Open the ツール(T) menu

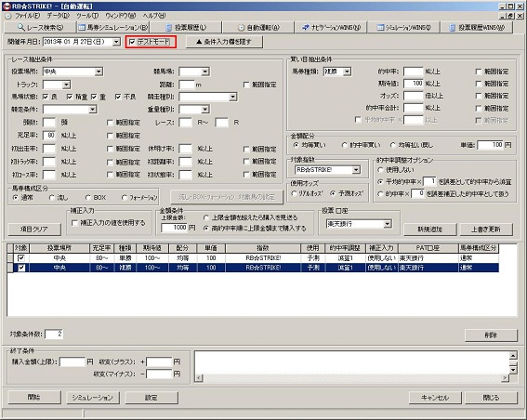coord(87,16)
